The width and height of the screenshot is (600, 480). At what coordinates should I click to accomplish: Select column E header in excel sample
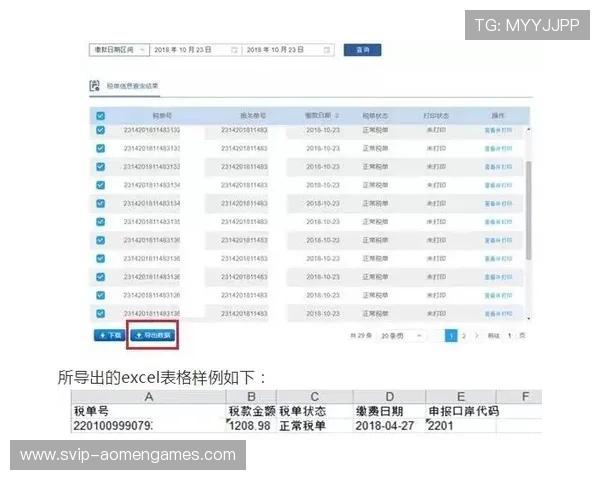pyautogui.click(x=461, y=397)
